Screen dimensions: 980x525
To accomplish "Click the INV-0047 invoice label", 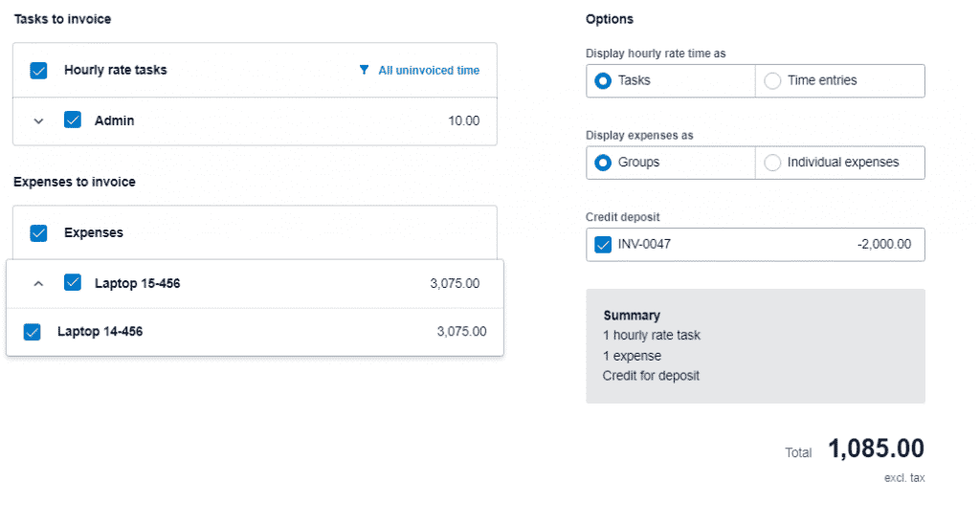I will [x=644, y=244].
